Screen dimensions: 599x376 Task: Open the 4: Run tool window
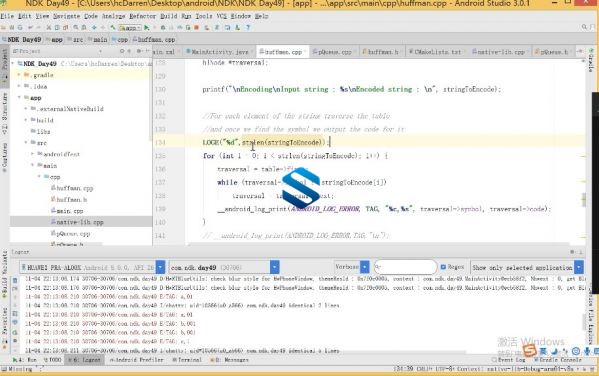[x=24, y=360]
